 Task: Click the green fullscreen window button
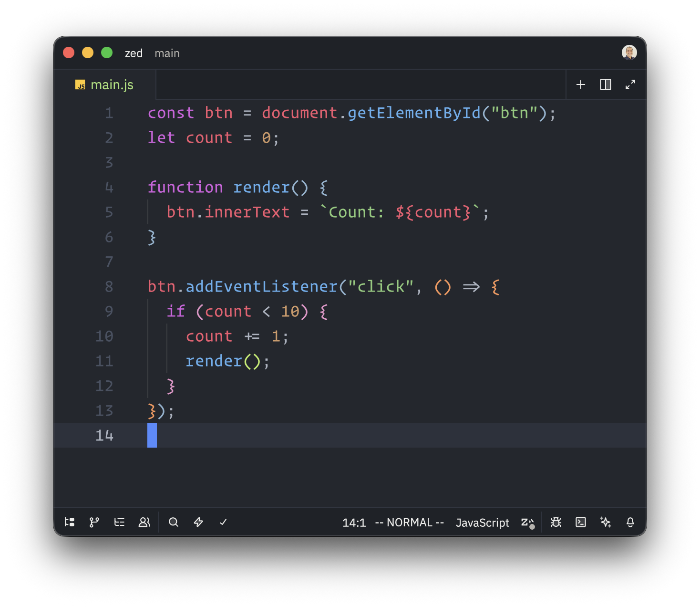(107, 52)
